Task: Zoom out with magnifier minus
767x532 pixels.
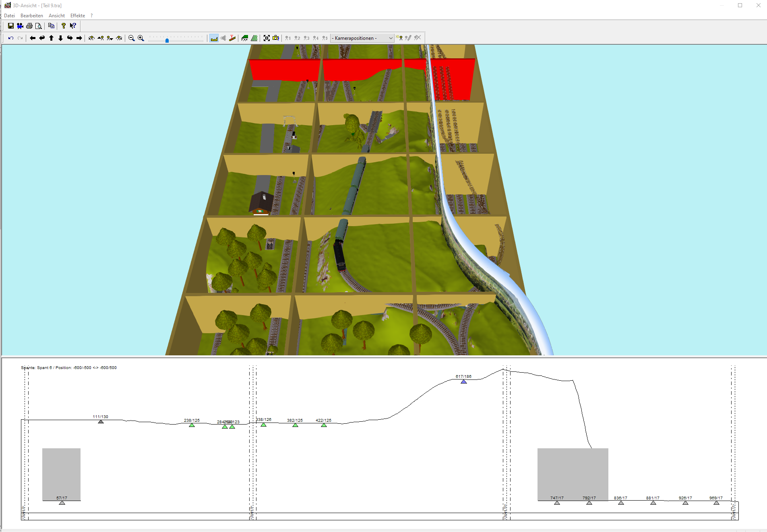Action: click(131, 38)
